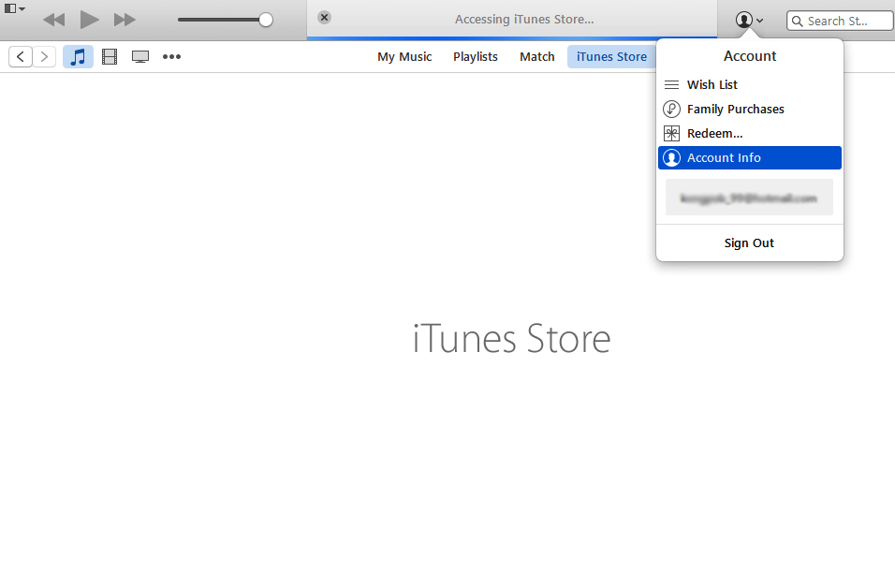Cancel loading with the X stop button
The height and width of the screenshot is (588, 895).
pos(324,18)
